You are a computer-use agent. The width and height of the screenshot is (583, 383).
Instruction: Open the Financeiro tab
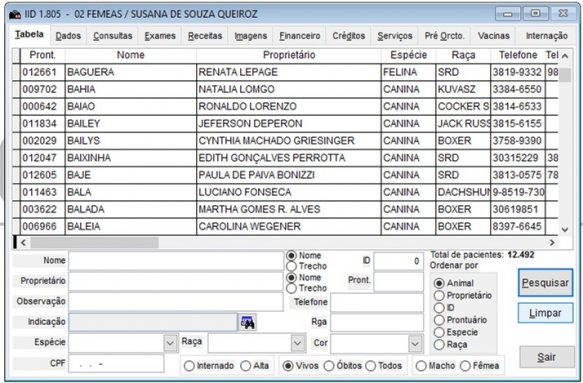(x=300, y=36)
